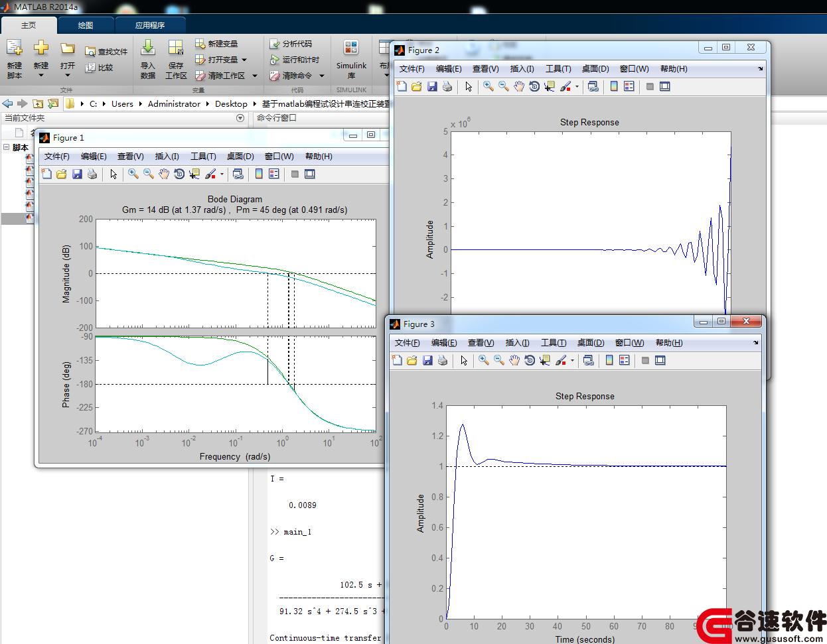Select Pan hand tool in Figure 1
Screen dimensions: 827x644
(164, 174)
